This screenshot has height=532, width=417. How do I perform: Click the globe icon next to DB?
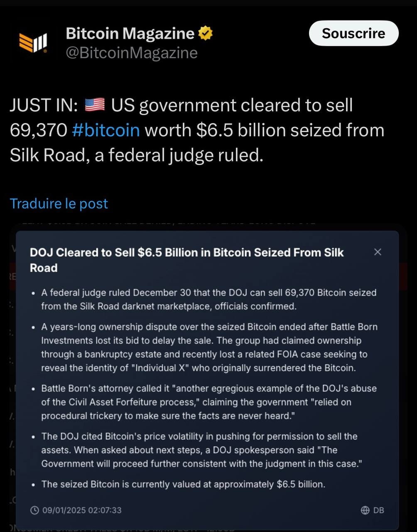point(365,510)
